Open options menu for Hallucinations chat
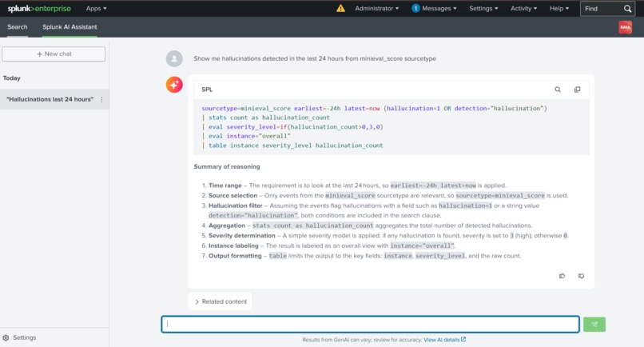 tap(101, 99)
